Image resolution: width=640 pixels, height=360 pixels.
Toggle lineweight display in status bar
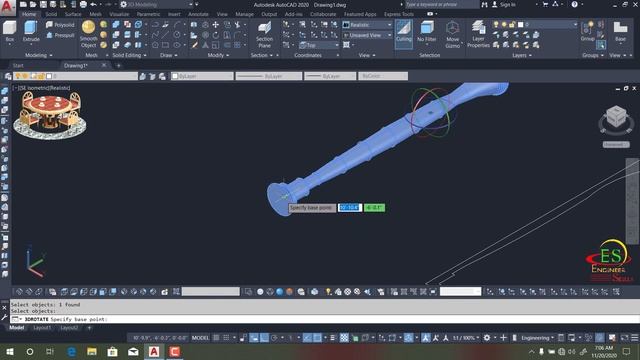pyautogui.click(x=333, y=338)
